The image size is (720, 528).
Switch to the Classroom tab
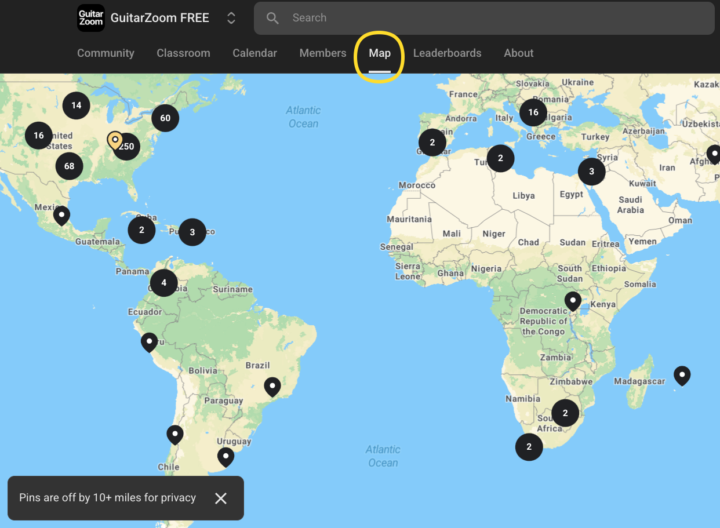point(183,53)
